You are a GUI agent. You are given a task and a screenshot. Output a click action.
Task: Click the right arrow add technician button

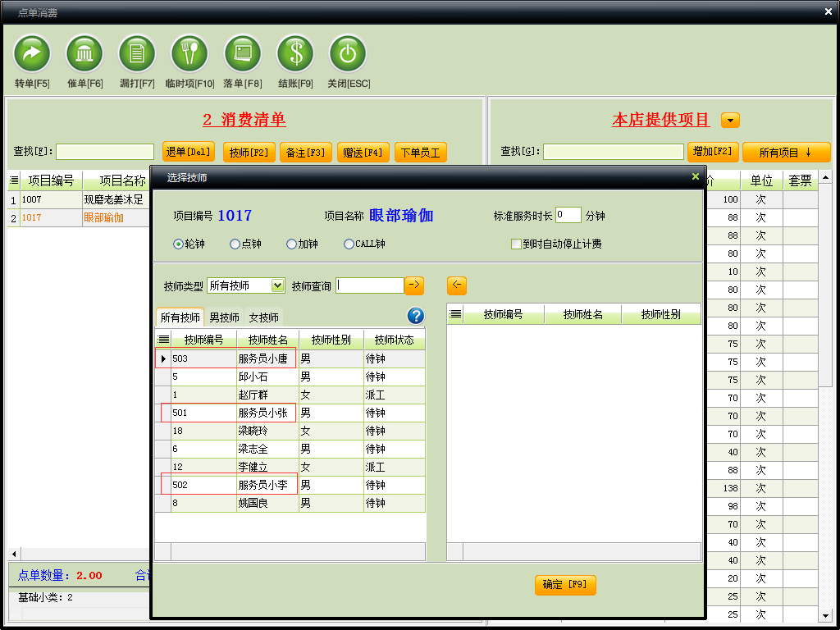point(414,285)
